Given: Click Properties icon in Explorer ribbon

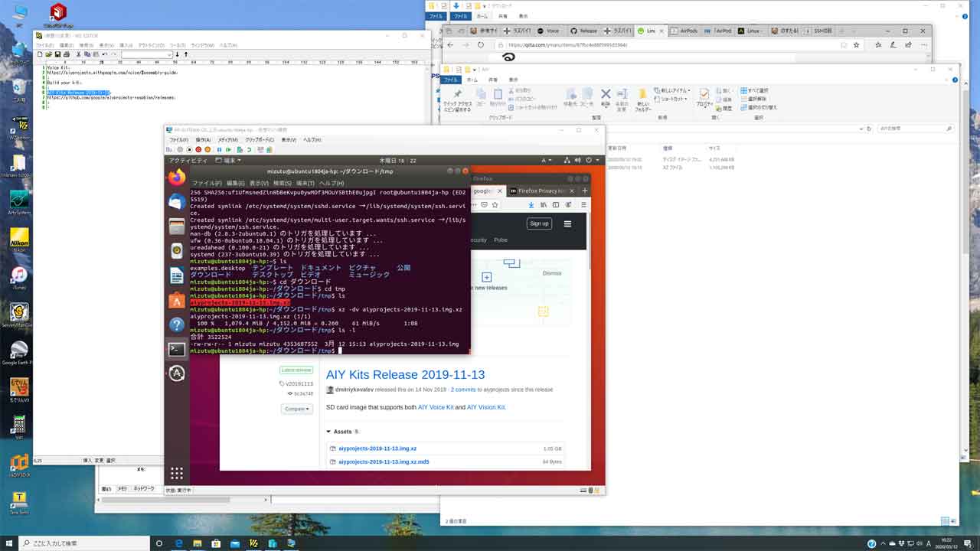Looking at the screenshot, I should coord(704,95).
